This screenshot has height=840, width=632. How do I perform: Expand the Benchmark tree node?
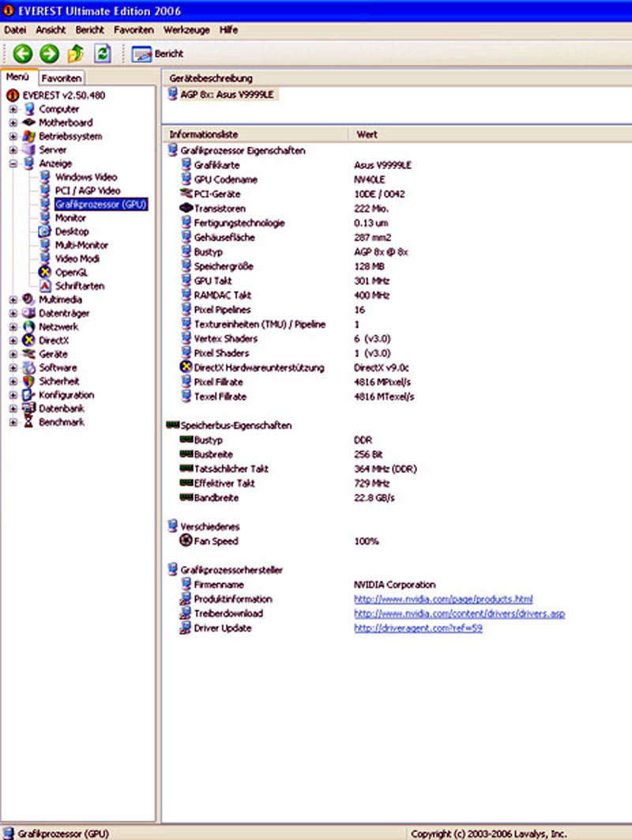13,422
